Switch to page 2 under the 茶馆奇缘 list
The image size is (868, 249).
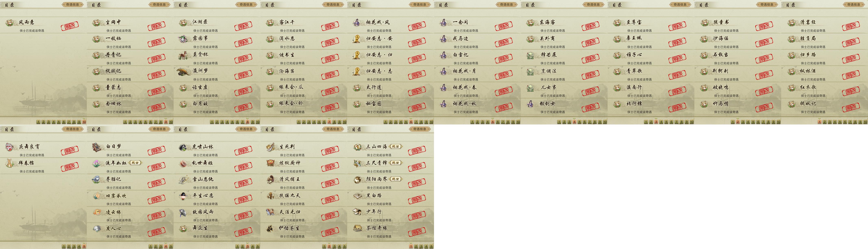[416, 246]
